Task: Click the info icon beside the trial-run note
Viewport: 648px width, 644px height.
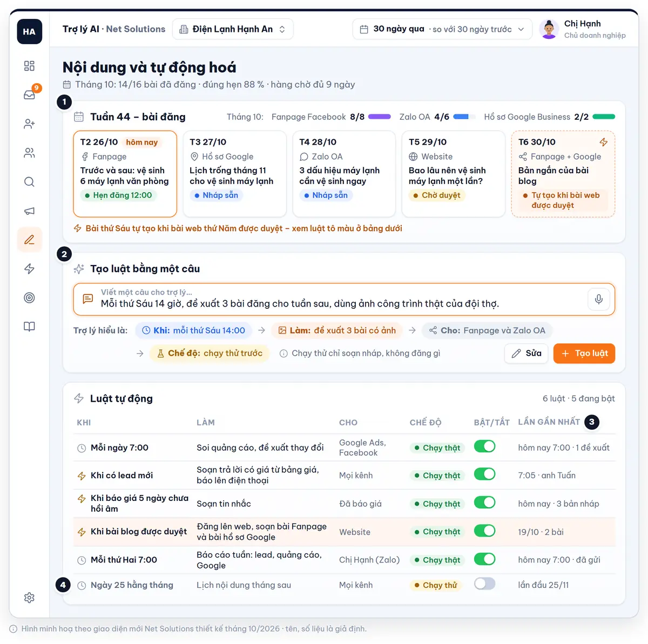Action: click(283, 354)
